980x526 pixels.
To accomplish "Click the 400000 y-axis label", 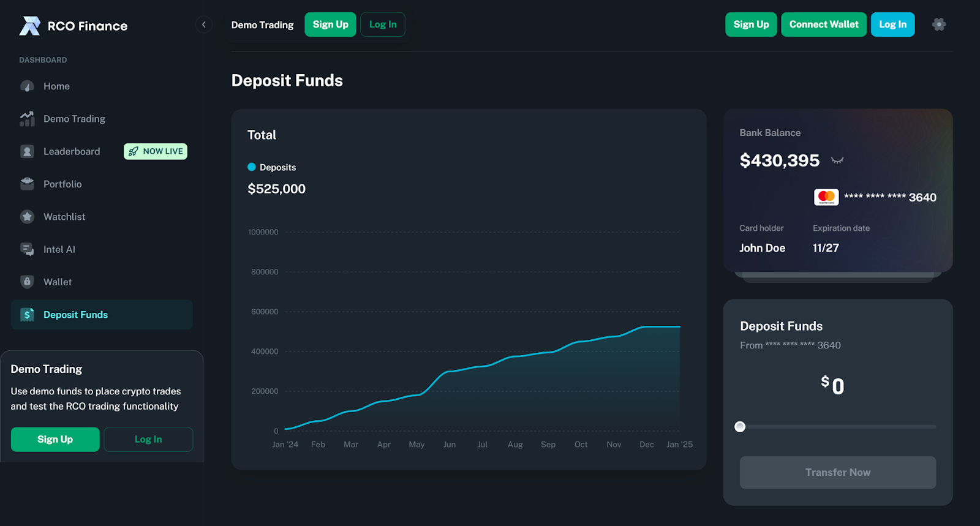I will coord(265,351).
